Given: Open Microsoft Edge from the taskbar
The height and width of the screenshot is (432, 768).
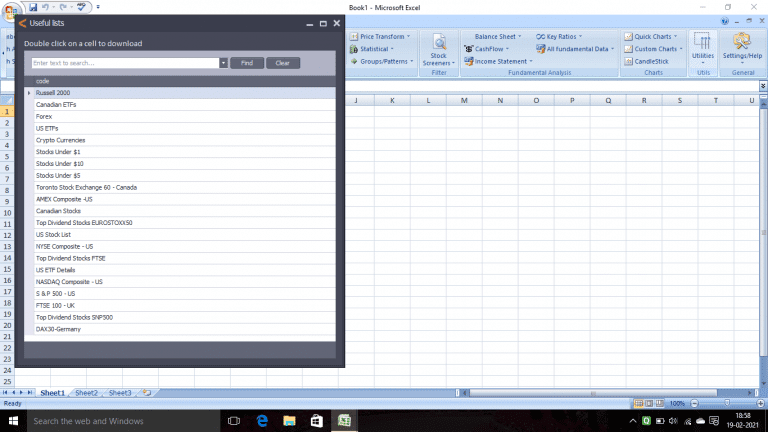Looking at the screenshot, I should pos(262,421).
